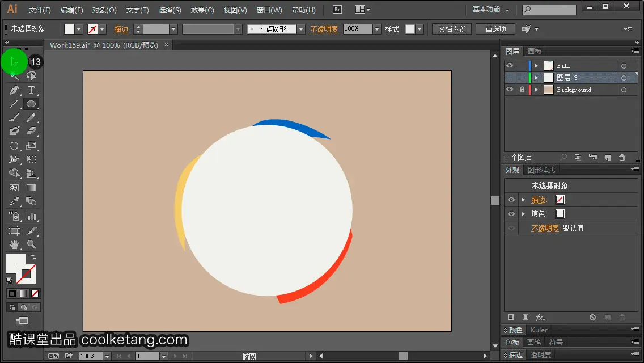Click the target circle for Ball layer
Screen dimensions: 644x363
pyautogui.click(x=624, y=66)
